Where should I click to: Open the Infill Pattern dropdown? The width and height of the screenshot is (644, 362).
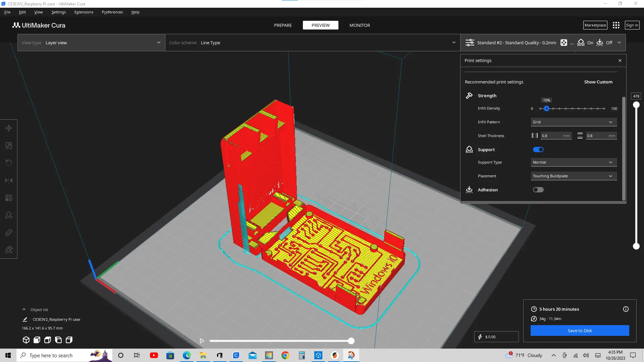pyautogui.click(x=574, y=122)
